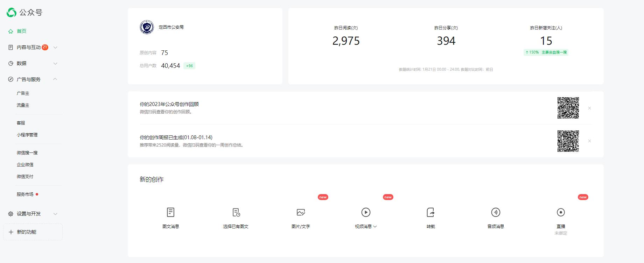The height and width of the screenshot is (263, 644).
Task: Dismiss the 2023年公众号创作回顾 notice
Action: [589, 108]
